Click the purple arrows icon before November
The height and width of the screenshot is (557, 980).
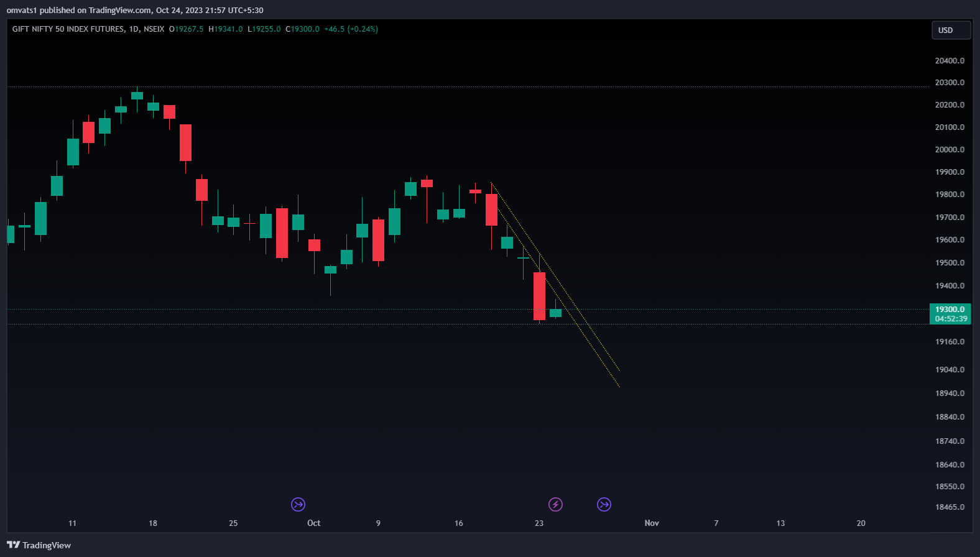604,504
